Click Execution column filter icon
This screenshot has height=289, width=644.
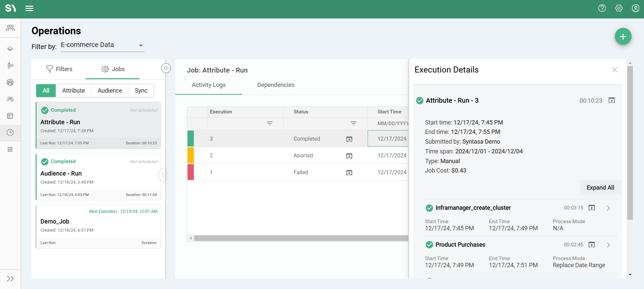tap(269, 124)
